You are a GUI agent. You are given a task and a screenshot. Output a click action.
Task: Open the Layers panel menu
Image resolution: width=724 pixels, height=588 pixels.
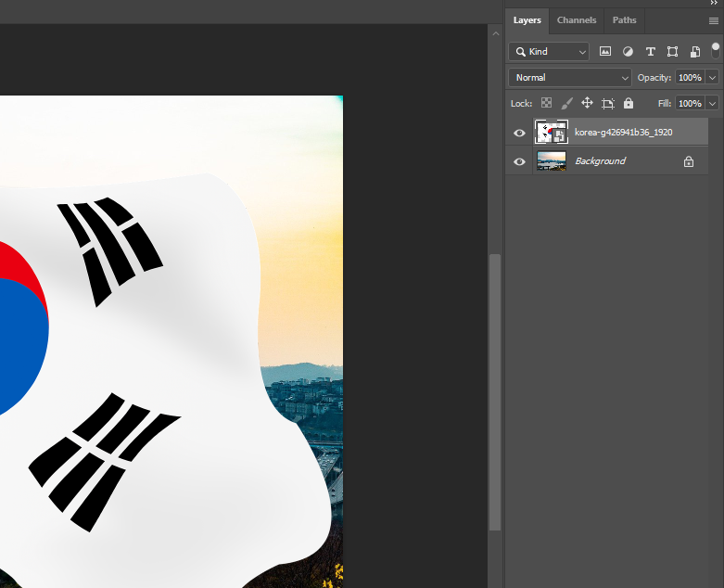coord(714,20)
